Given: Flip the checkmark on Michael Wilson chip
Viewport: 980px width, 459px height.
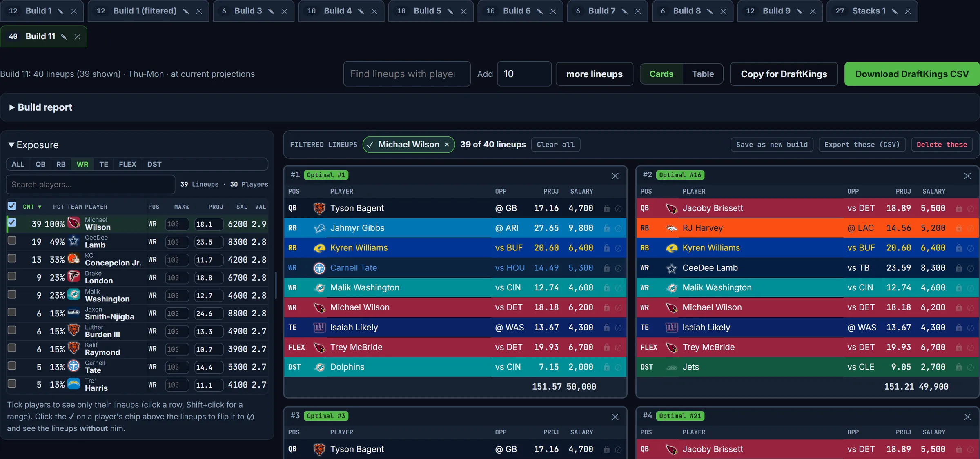Looking at the screenshot, I should tap(370, 145).
